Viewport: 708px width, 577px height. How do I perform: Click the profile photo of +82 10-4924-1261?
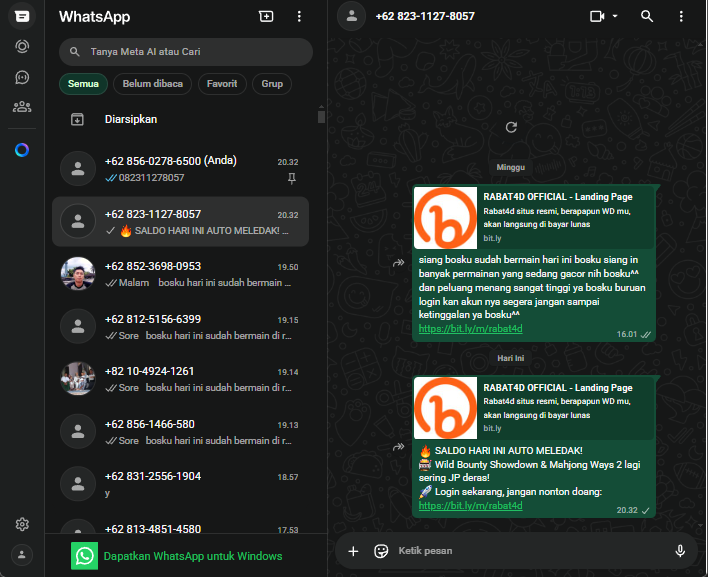[78, 378]
